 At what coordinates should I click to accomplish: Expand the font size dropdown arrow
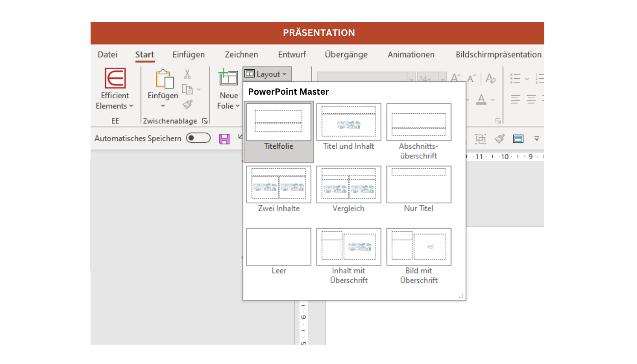pos(442,79)
